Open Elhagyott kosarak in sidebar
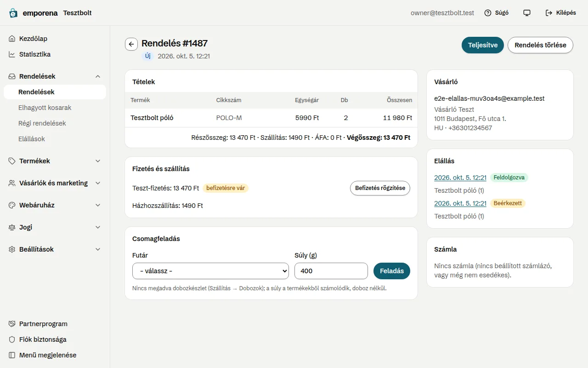588x368 pixels. point(55,108)
